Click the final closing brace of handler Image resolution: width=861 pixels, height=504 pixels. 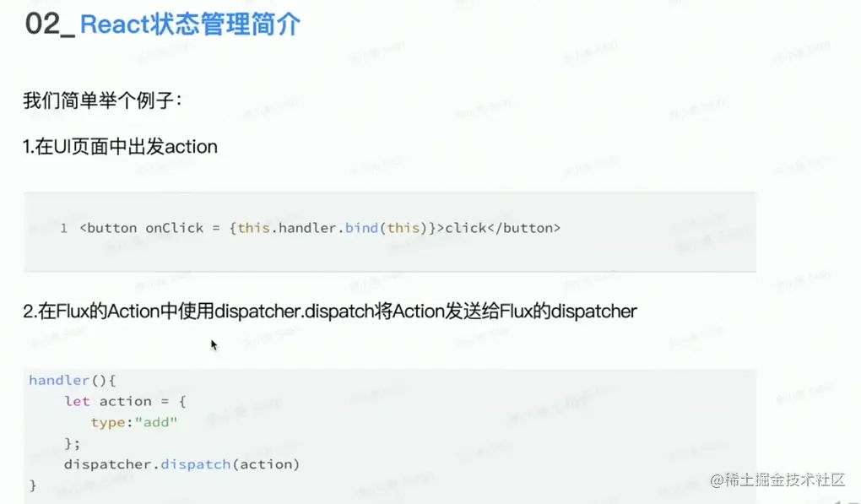(33, 485)
